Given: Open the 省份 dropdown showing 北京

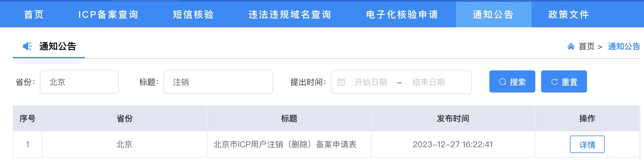Looking at the screenshot, I should (79, 82).
